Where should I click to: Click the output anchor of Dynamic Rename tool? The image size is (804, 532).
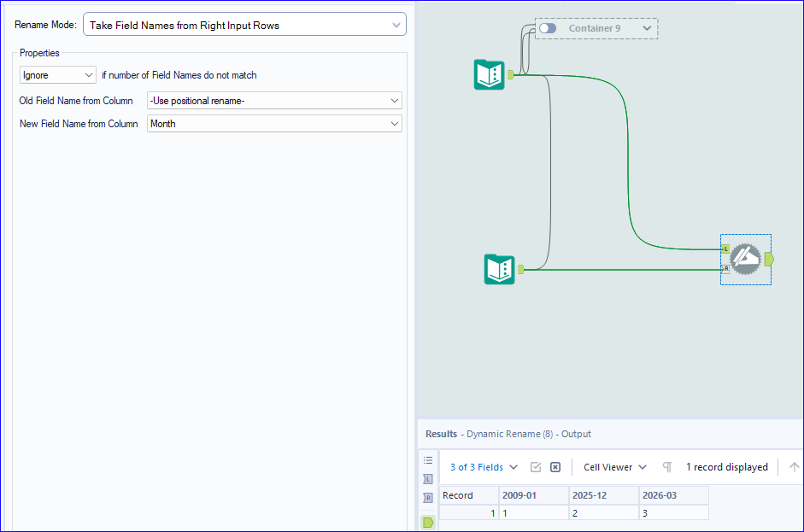coord(769,259)
